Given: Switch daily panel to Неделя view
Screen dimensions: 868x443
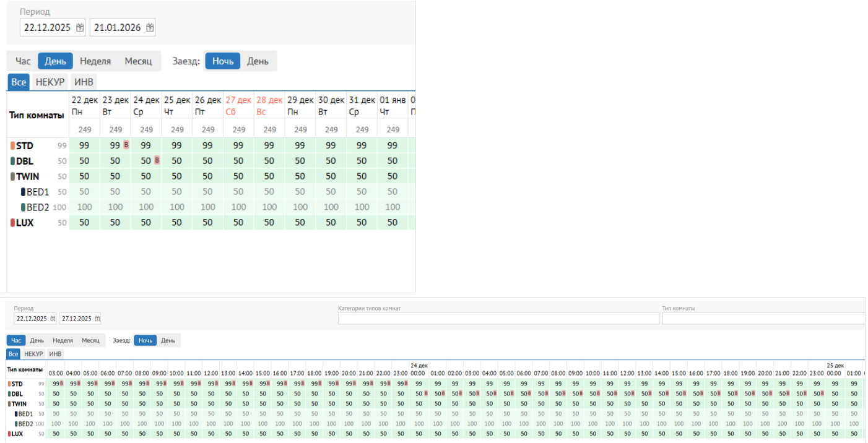Looking at the screenshot, I should click(x=95, y=61).
